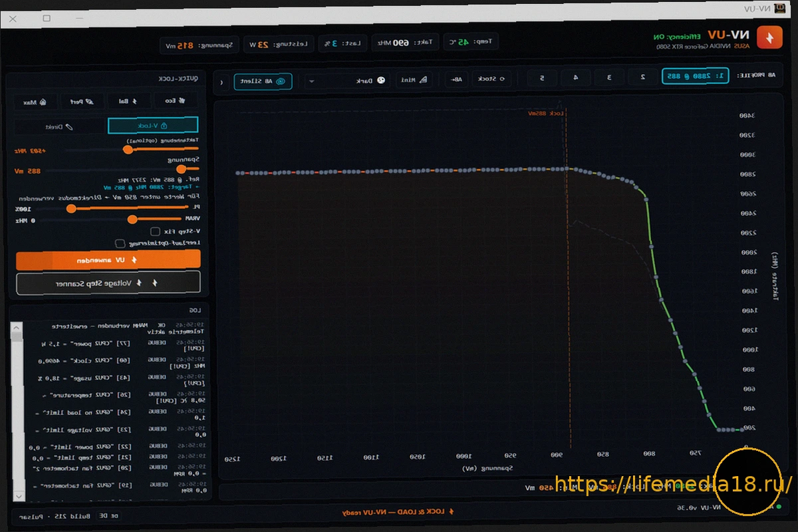Toggle the AB Silent eye button
Image resolution: width=798 pixels, height=532 pixels.
click(x=263, y=80)
